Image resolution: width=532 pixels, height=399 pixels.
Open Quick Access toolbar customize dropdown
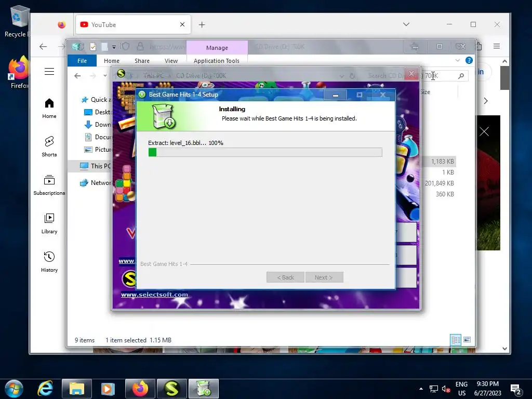(x=114, y=47)
